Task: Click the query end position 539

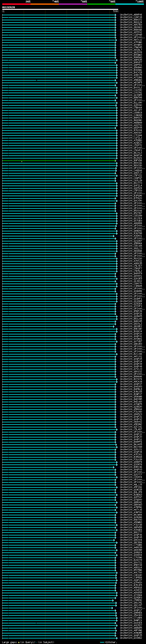Action: click(x=115, y=11)
